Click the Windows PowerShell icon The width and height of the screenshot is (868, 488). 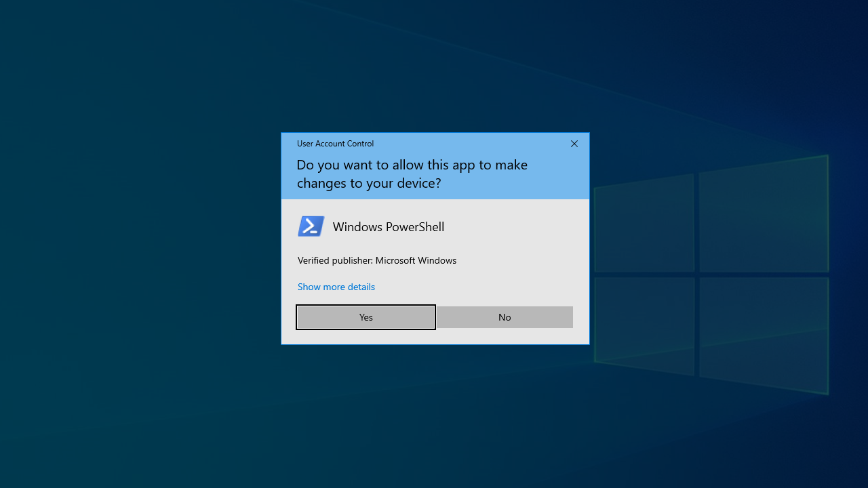(311, 226)
